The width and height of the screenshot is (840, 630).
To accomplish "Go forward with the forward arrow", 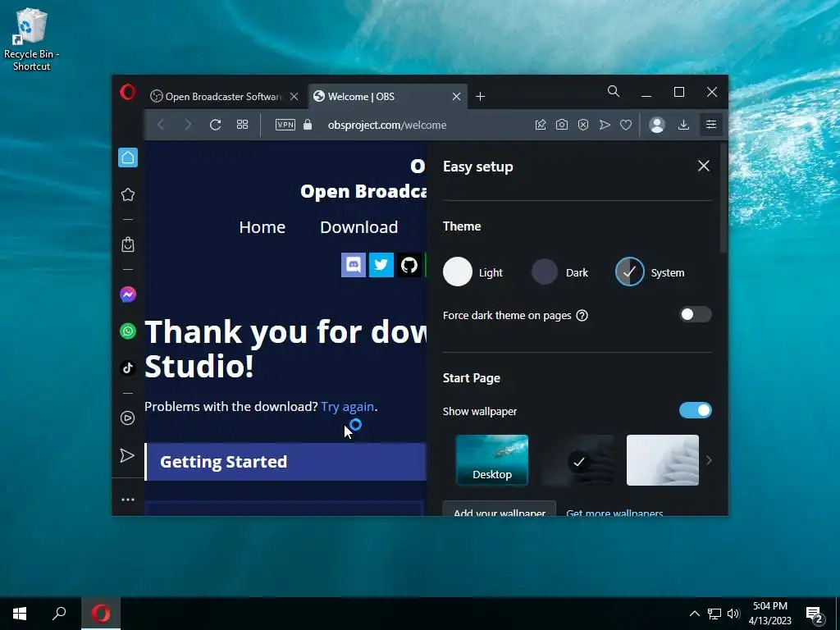I will [188, 125].
